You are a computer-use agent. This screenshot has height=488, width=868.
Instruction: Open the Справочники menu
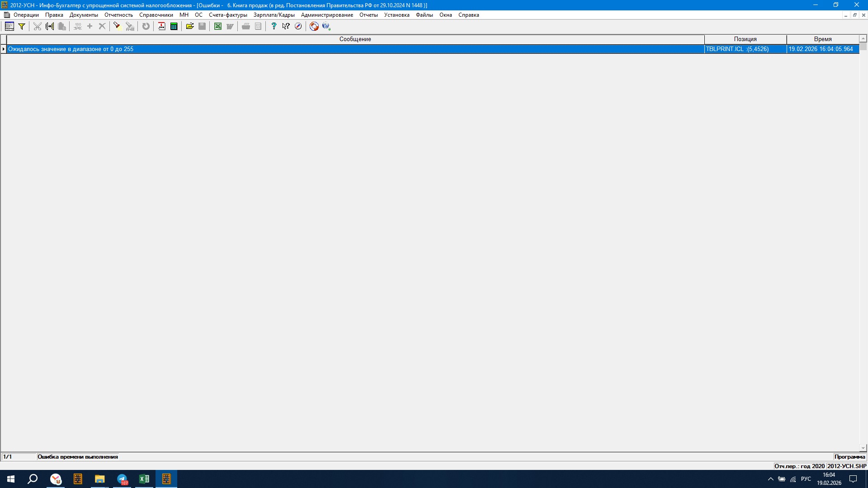(x=156, y=15)
